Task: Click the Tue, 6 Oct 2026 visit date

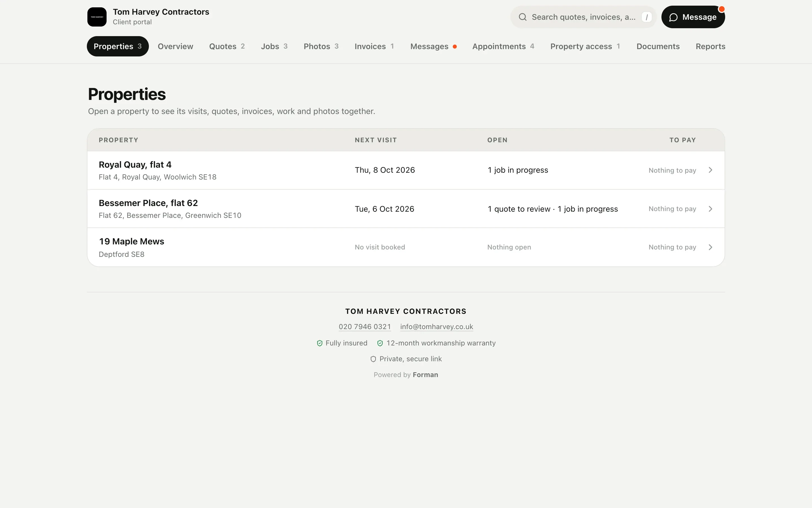Action: (x=385, y=209)
